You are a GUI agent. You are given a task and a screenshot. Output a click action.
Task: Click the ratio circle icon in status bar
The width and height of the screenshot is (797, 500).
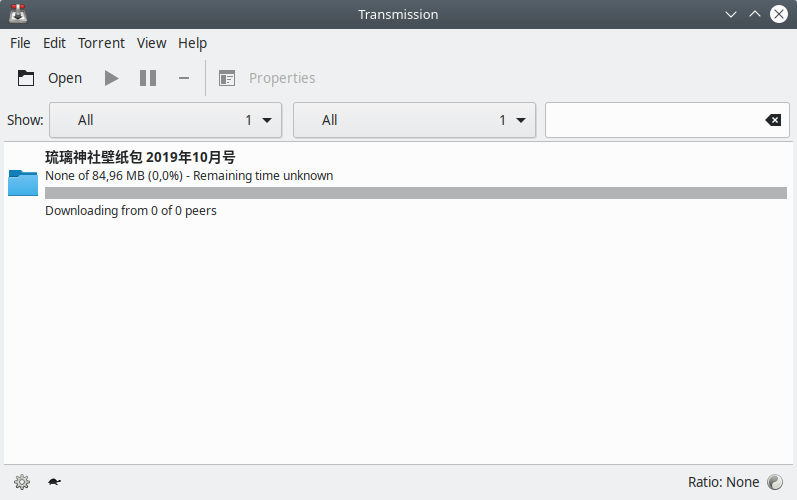[775, 482]
